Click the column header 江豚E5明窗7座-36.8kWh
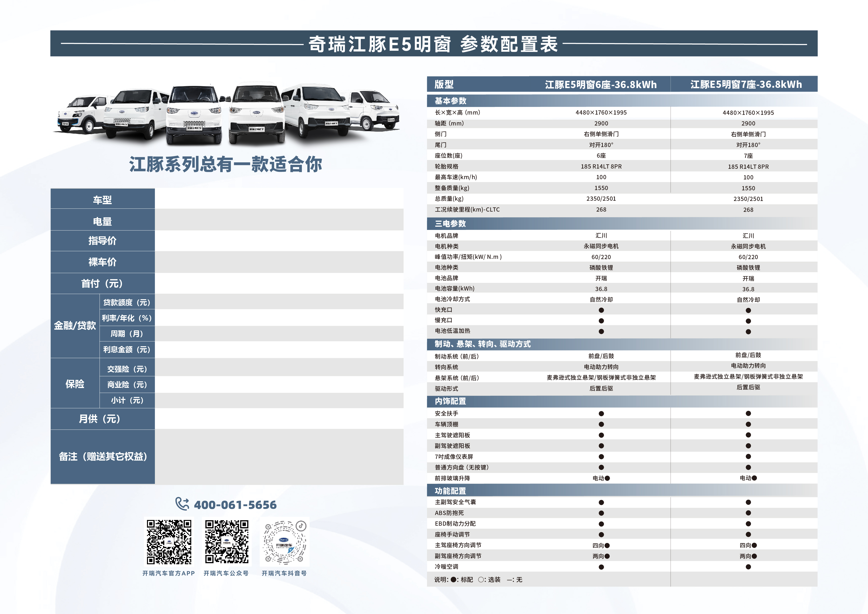Image resolution: width=868 pixels, height=614 pixels. 746,84
